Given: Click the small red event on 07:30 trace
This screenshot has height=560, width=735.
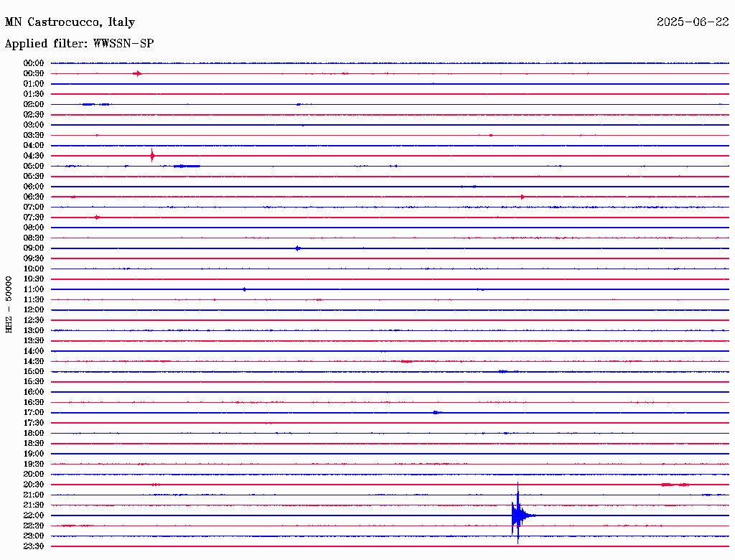Looking at the screenshot, I should click(97, 217).
